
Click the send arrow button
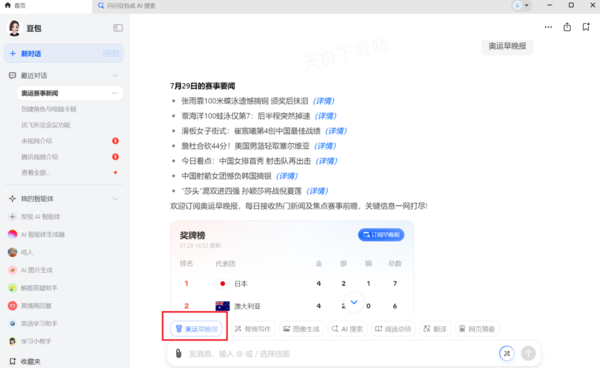coord(528,353)
